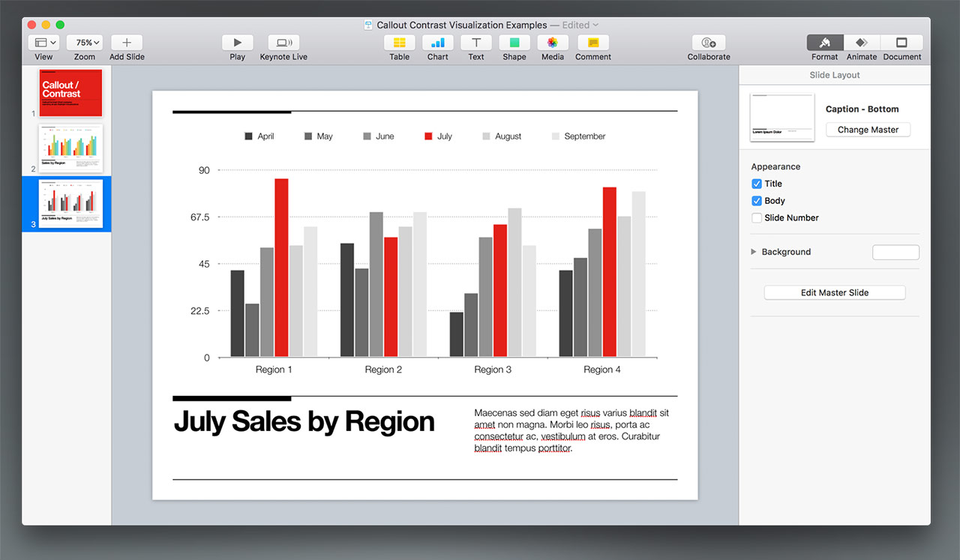Screen dimensions: 960x560
Task: Open the View options dropdown
Action: pos(45,43)
